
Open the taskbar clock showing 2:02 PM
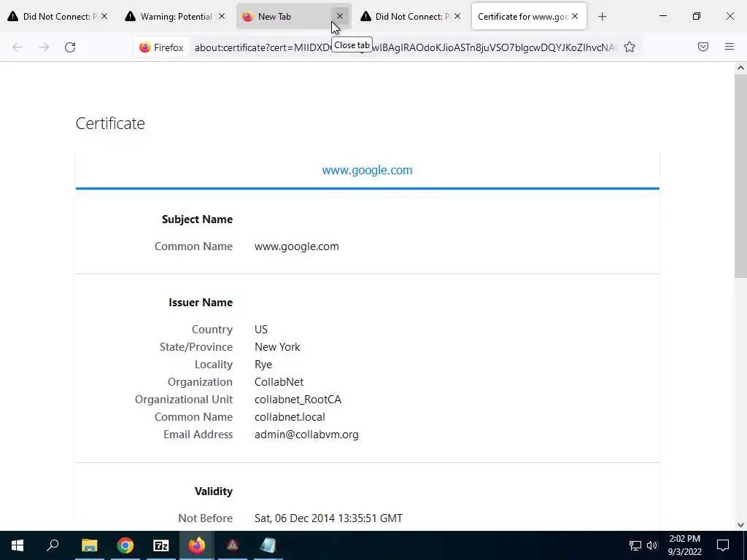tap(684, 545)
